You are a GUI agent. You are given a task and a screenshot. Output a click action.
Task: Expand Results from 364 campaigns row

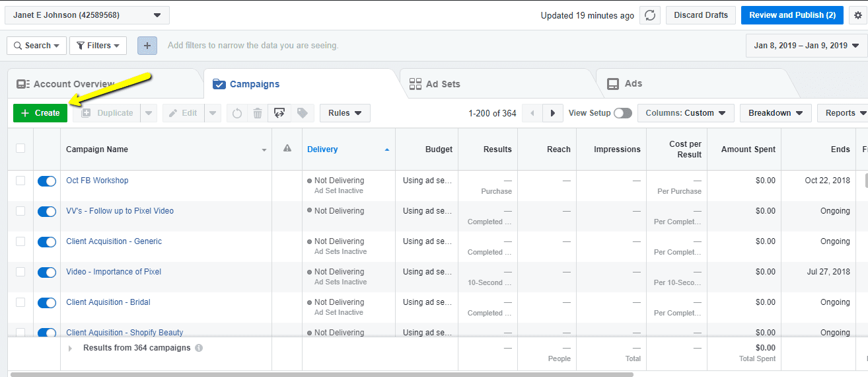[71, 348]
